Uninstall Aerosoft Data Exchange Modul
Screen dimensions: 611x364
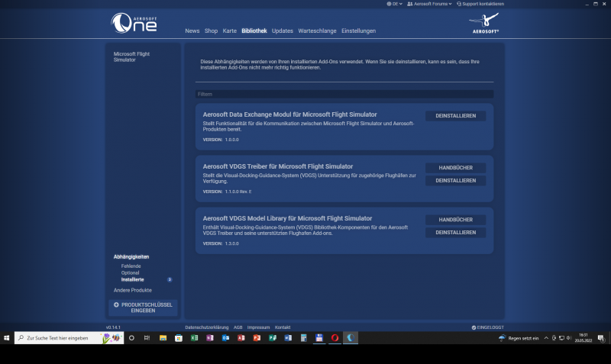pyautogui.click(x=455, y=116)
